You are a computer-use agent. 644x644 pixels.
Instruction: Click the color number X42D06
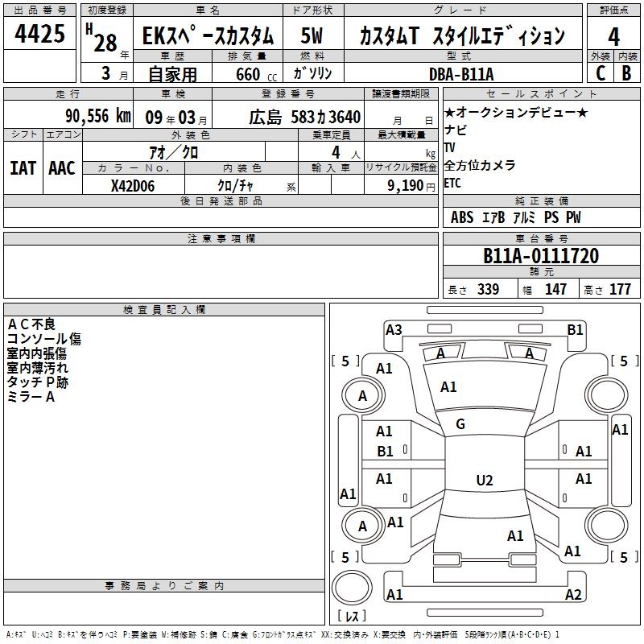[x=133, y=186]
